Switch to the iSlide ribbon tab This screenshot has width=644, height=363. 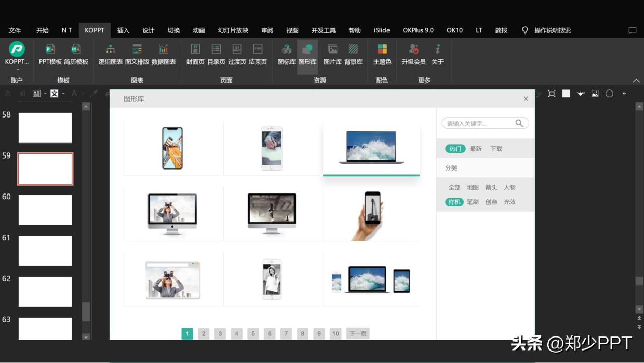382,30
